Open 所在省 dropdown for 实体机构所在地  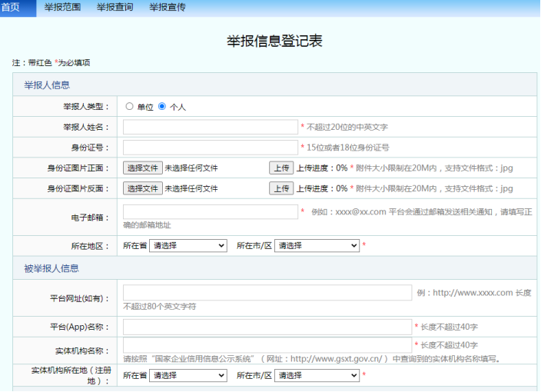(x=188, y=375)
